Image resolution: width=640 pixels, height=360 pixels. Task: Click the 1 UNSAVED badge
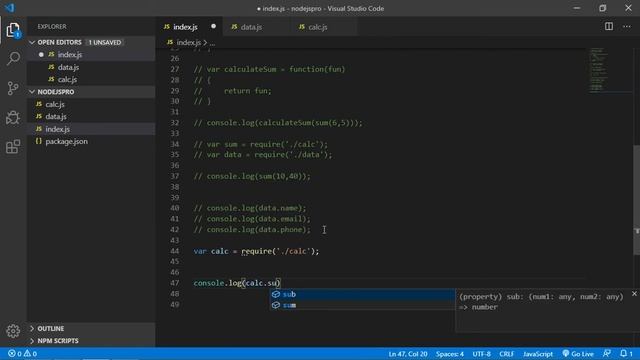pos(105,42)
